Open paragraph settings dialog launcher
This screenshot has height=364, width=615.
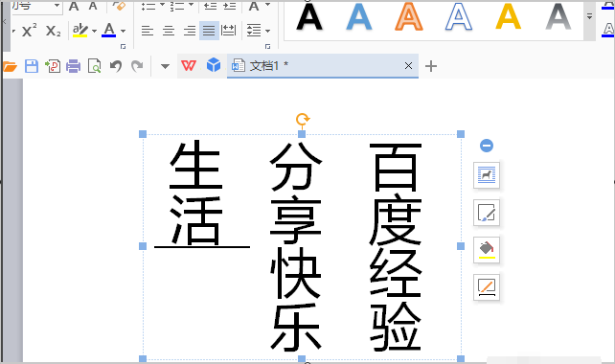pyautogui.click(x=268, y=47)
